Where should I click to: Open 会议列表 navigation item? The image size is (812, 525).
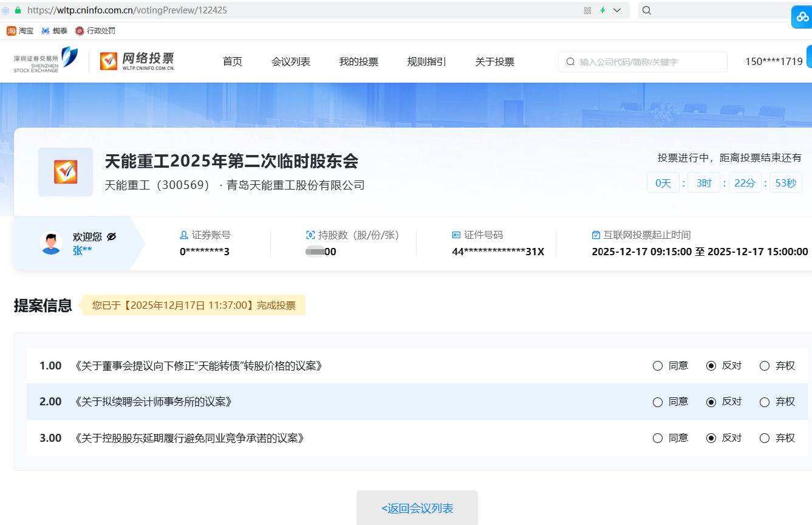tap(291, 61)
